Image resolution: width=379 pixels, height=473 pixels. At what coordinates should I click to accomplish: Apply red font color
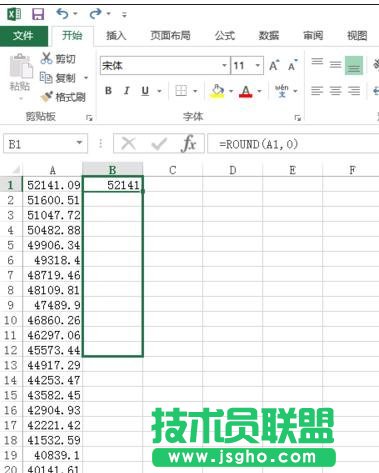[x=246, y=91]
